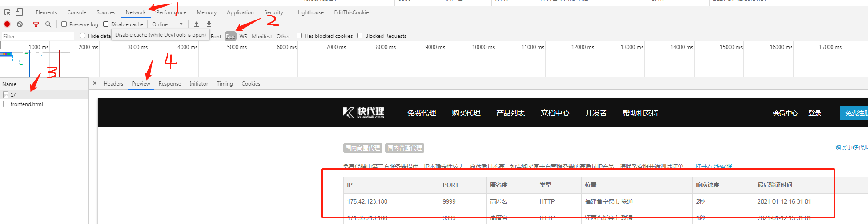Open the Online throttling dropdown
The height and width of the screenshot is (224, 868).
coord(167,24)
